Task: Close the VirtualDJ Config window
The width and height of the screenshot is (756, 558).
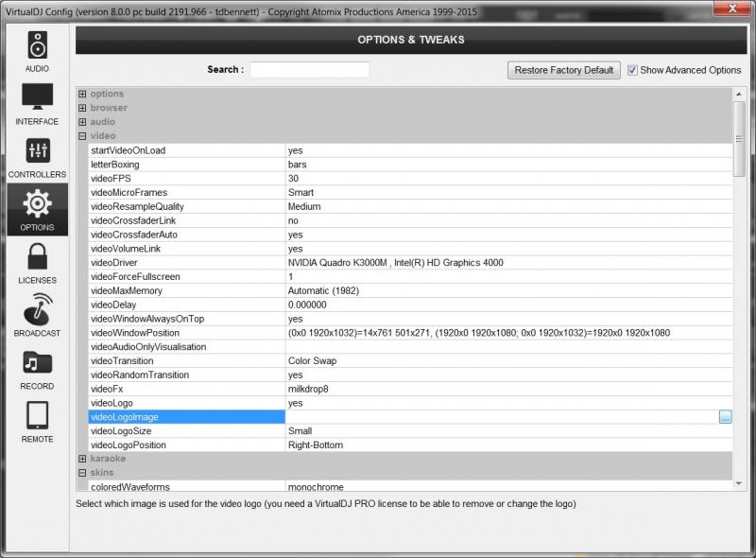Action: (732, 8)
